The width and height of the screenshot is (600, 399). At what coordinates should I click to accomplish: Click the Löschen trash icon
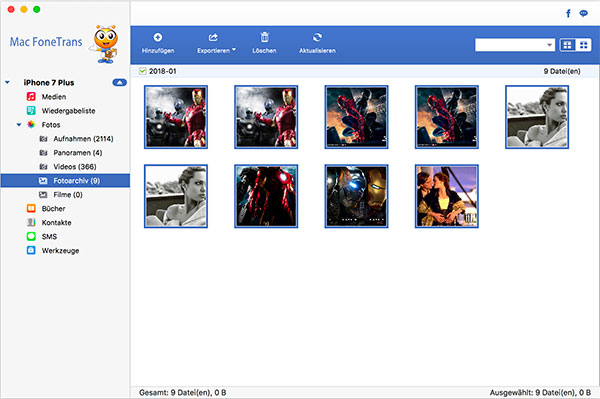(264, 37)
